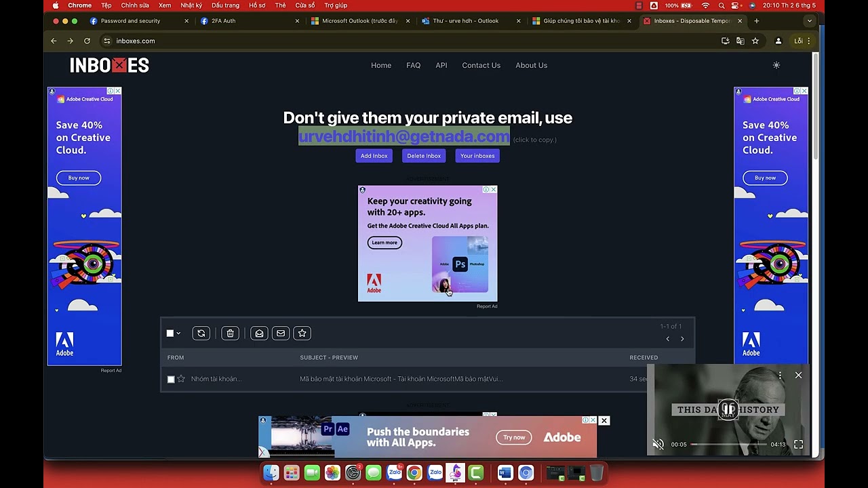Toggle the dark/light theme sun icon

(x=776, y=65)
